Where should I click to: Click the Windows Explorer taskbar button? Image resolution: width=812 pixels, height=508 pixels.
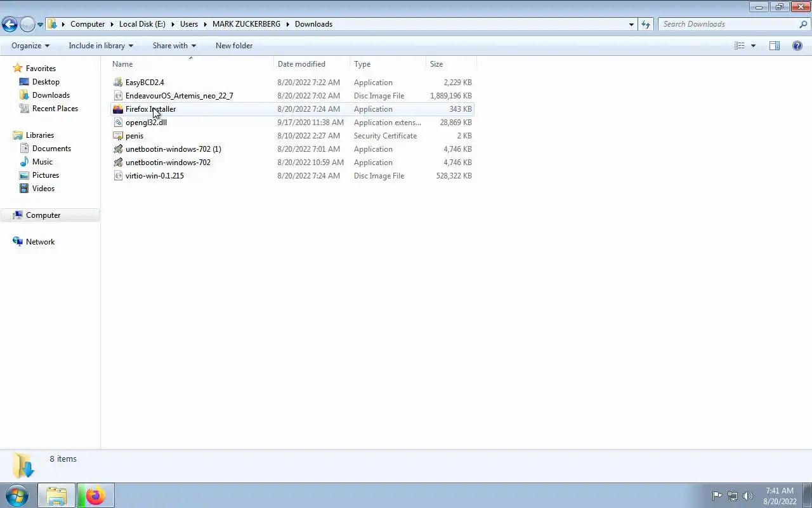click(56, 495)
